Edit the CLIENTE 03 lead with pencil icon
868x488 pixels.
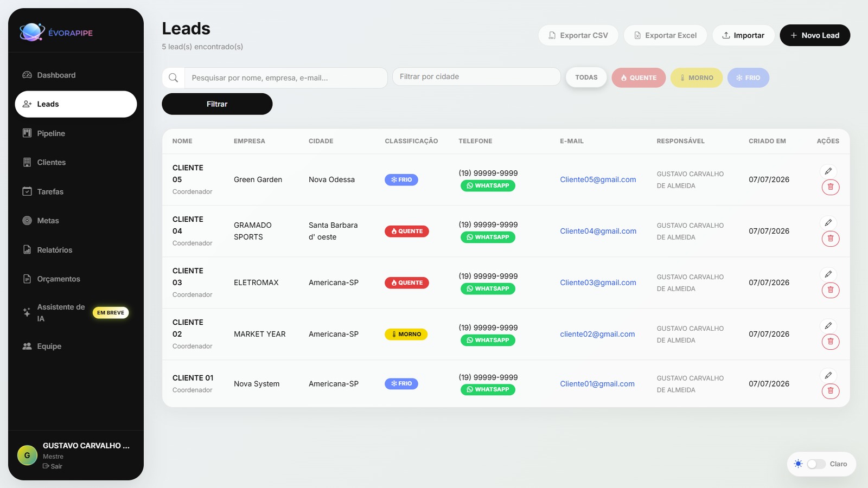[x=828, y=274]
